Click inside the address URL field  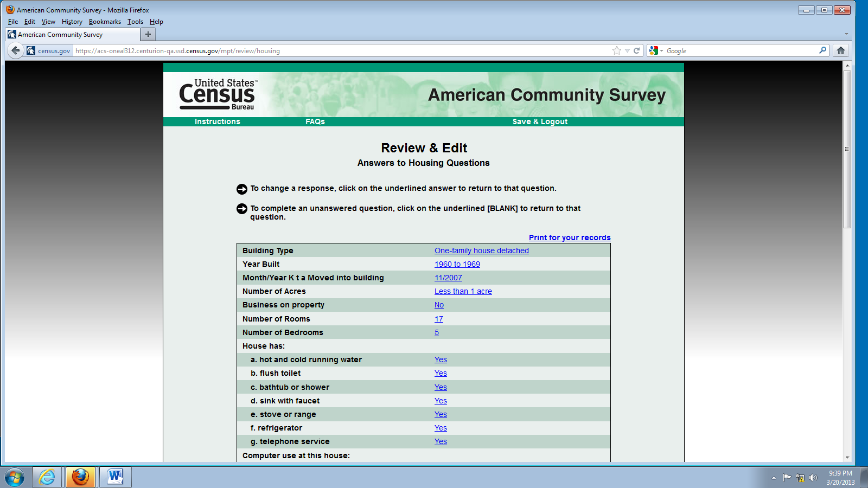[342, 50]
